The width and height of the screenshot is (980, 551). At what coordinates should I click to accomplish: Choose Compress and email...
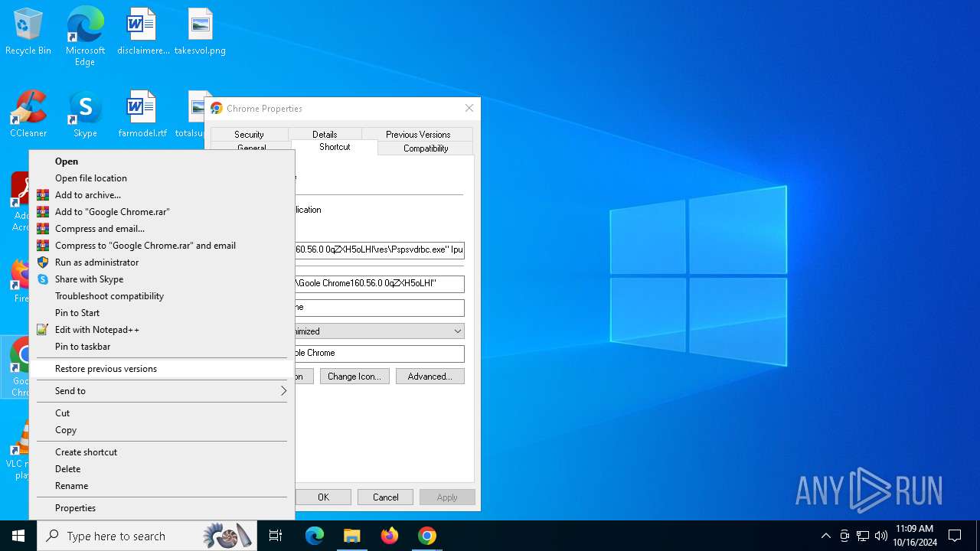coord(162,229)
